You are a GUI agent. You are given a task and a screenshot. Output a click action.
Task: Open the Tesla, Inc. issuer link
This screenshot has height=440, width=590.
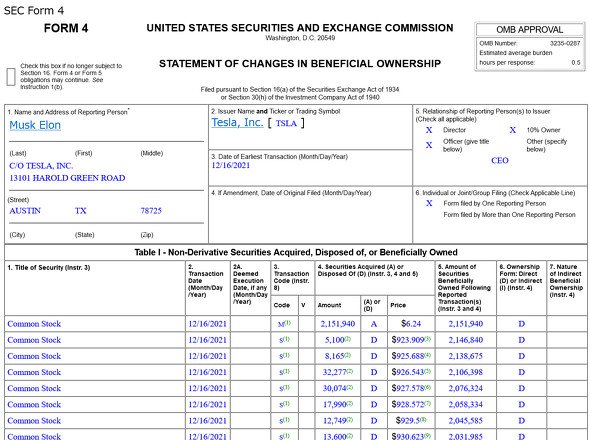[237, 122]
